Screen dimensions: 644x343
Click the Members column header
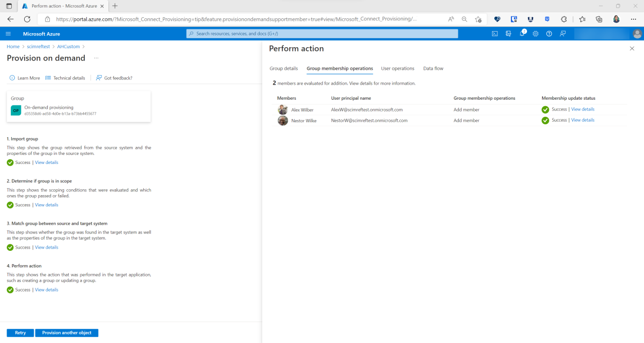pyautogui.click(x=287, y=98)
